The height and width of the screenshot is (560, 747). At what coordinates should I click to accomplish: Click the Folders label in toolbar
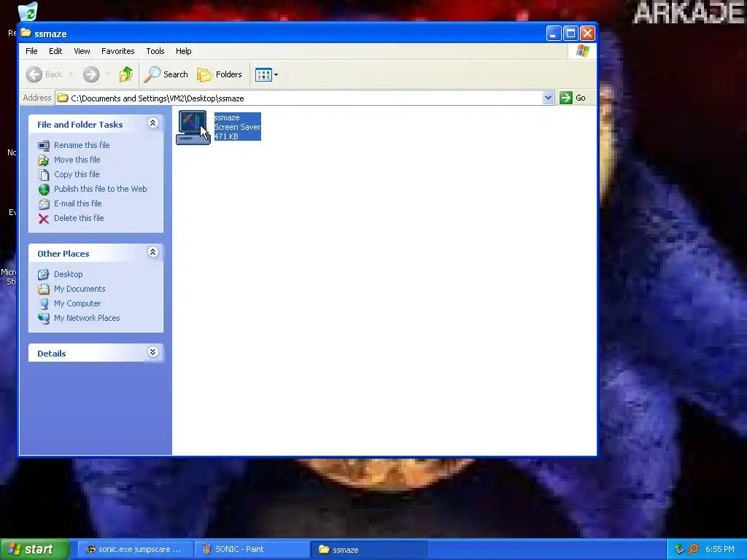click(228, 74)
